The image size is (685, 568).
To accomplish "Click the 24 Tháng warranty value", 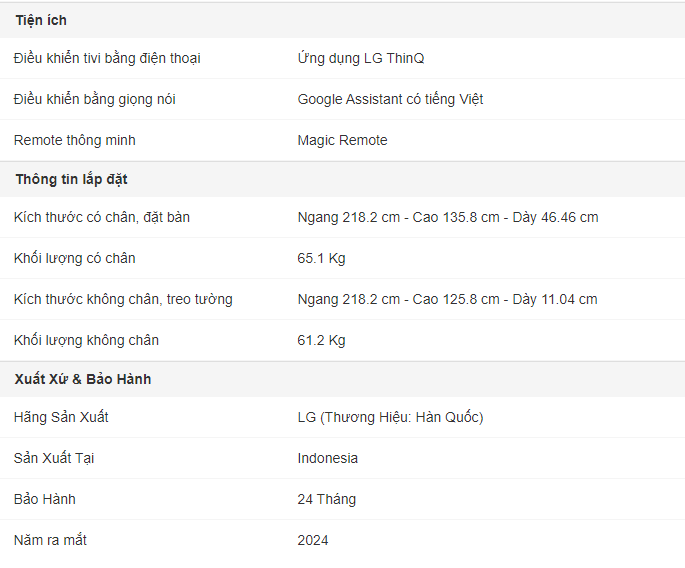I will 327,499.
